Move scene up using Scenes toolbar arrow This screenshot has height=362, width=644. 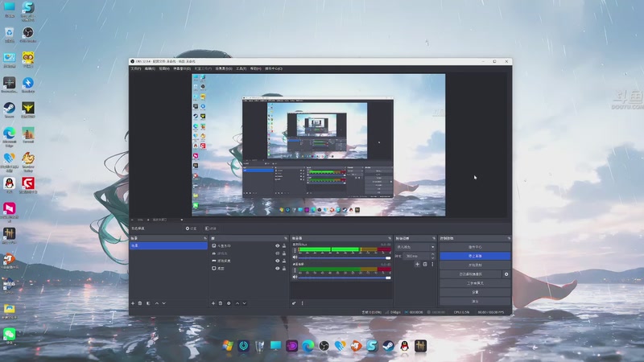[156, 303]
